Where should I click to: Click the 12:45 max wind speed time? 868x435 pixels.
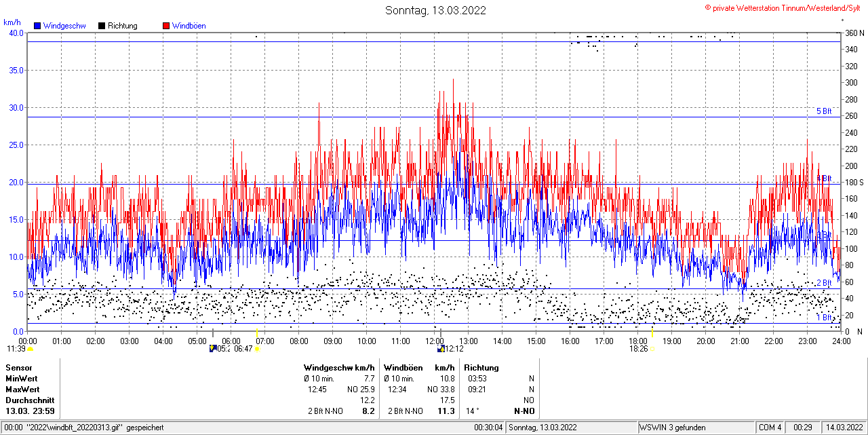pyautogui.click(x=317, y=390)
